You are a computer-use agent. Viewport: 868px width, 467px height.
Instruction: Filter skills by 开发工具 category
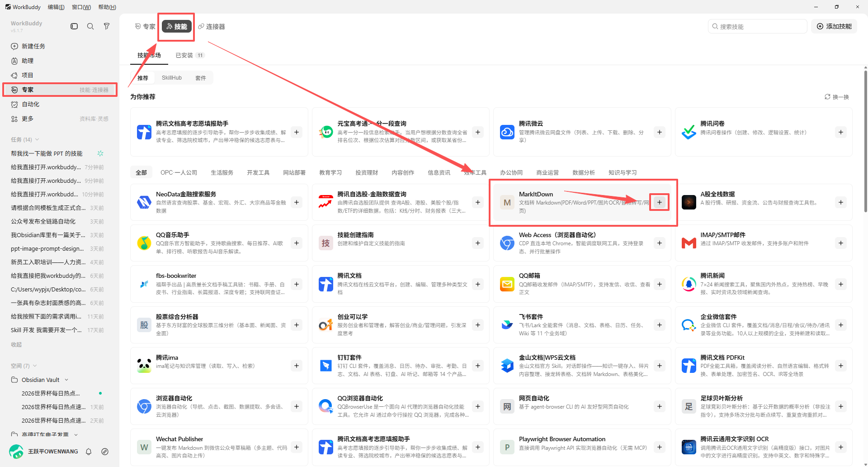258,172
